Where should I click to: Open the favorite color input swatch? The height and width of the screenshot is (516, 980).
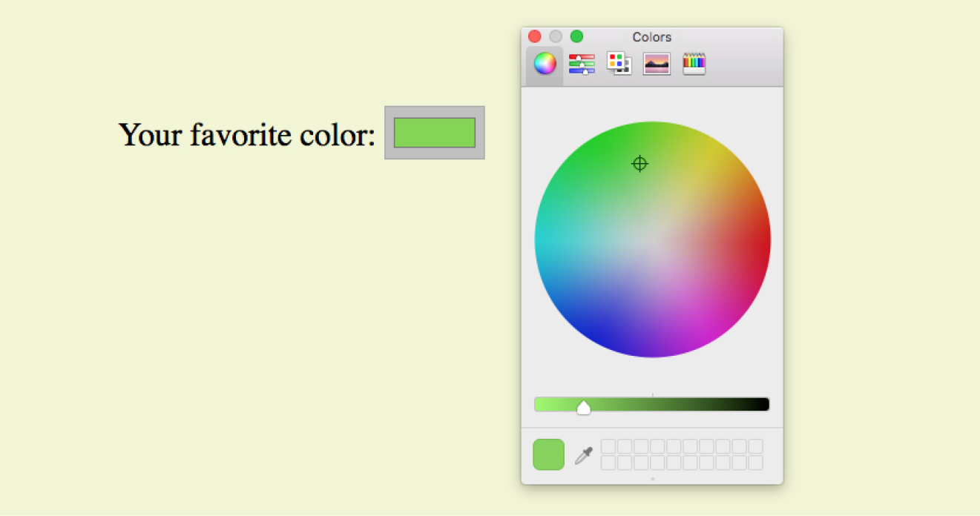pos(435,133)
